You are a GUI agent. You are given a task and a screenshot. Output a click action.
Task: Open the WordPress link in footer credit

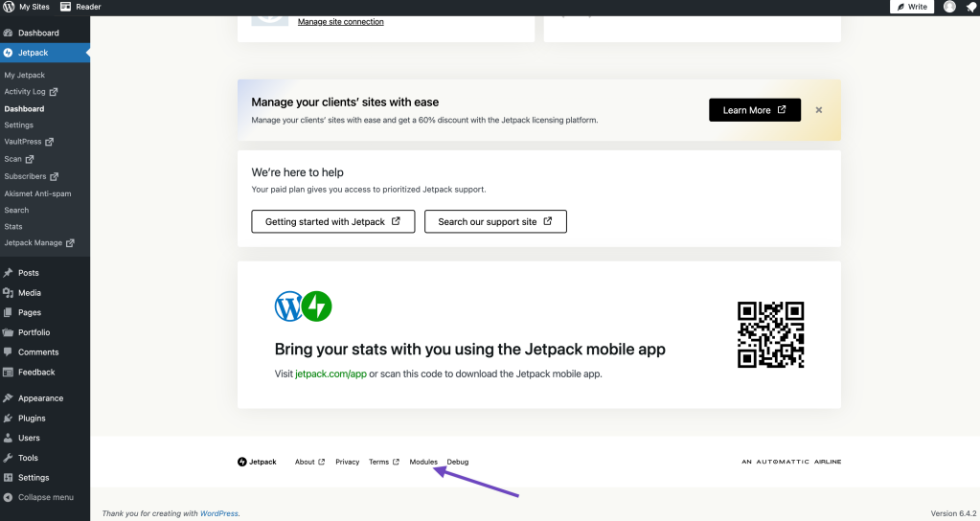[x=218, y=513]
